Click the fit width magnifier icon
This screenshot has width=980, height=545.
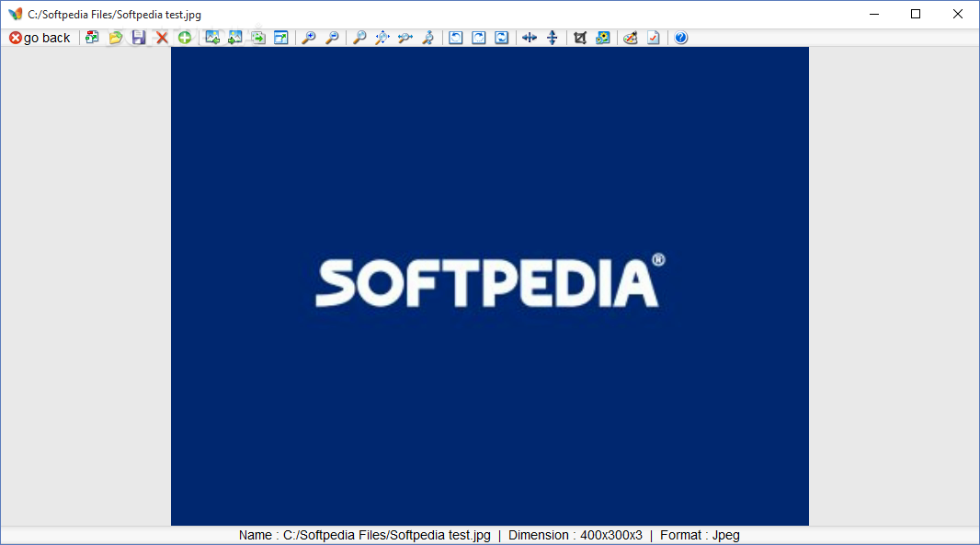coord(405,38)
